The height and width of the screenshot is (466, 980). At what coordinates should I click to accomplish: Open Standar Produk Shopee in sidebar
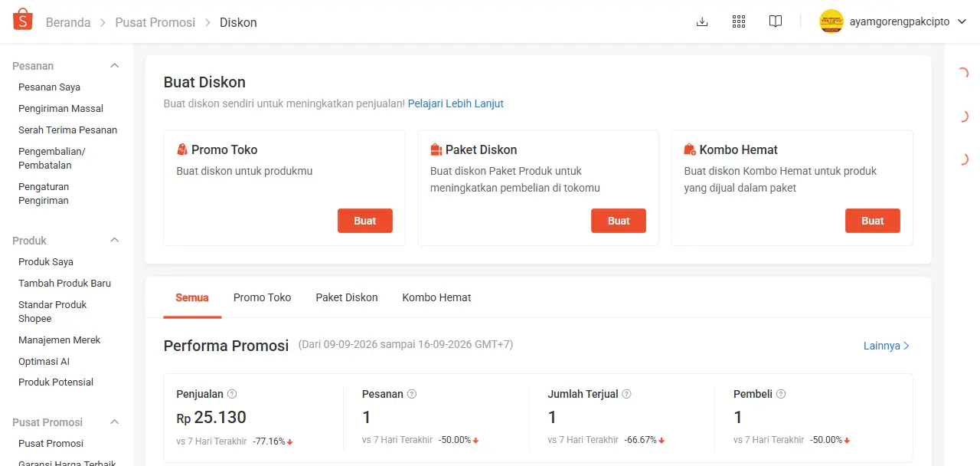click(53, 311)
